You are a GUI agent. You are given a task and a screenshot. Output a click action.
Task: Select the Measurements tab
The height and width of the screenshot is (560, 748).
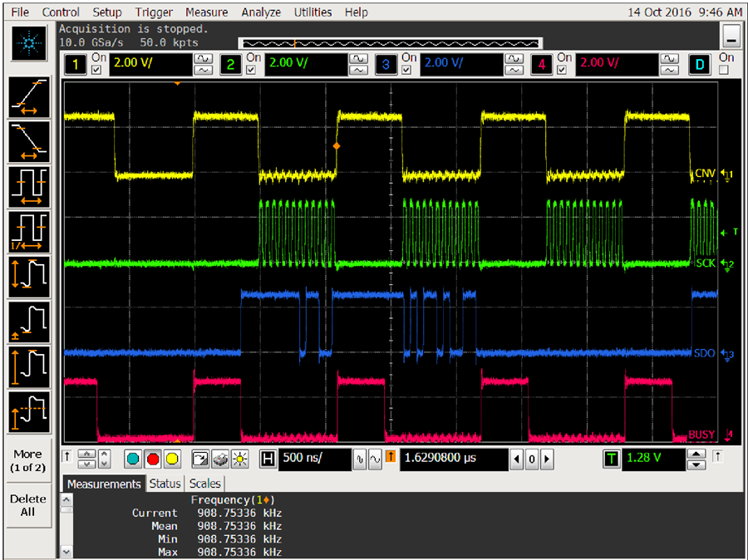tap(104, 484)
